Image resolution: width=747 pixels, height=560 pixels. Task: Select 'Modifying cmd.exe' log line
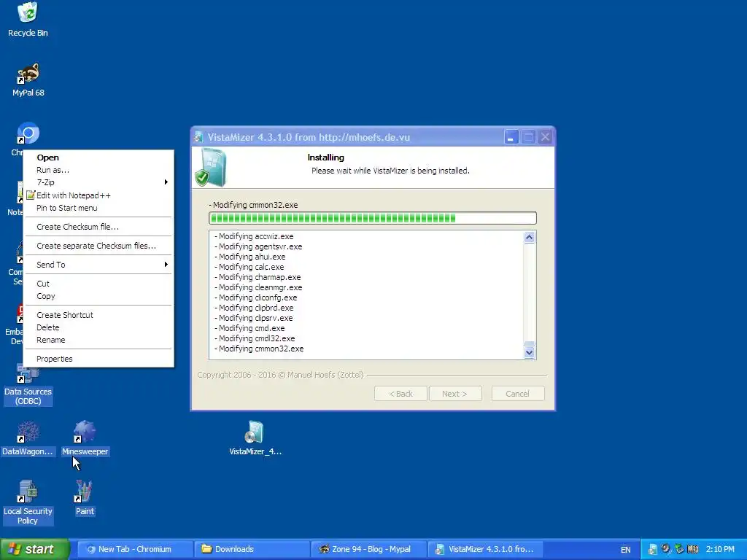coord(249,328)
